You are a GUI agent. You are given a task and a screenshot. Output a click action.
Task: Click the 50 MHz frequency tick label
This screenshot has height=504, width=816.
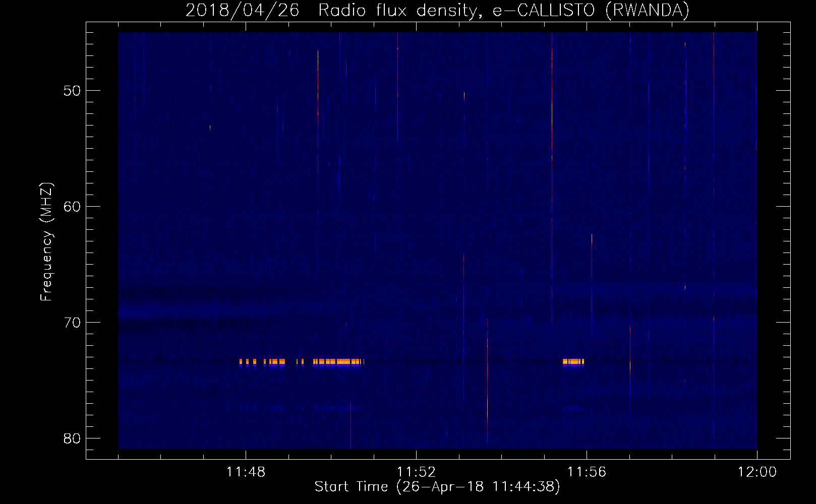pyautogui.click(x=73, y=91)
